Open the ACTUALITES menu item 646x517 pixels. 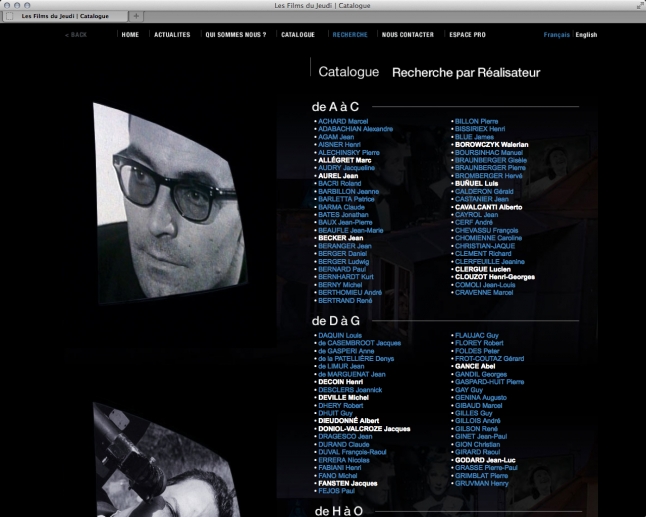click(x=172, y=34)
